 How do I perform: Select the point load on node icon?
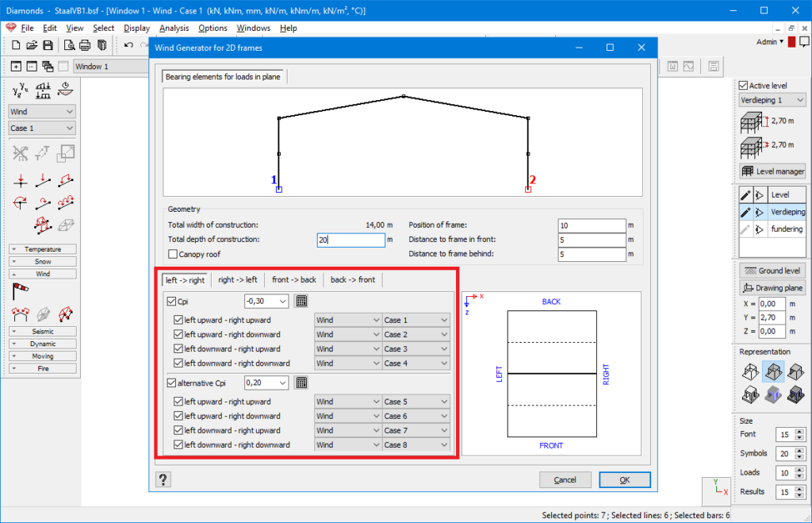(21, 179)
